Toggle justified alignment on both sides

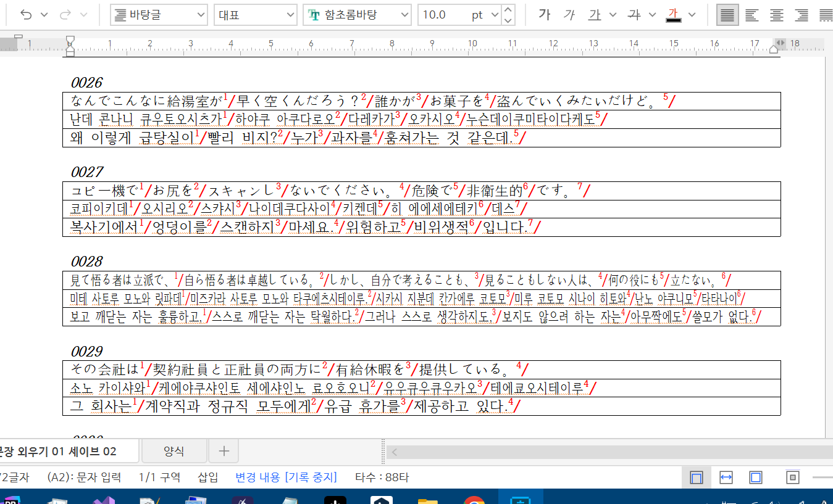pyautogui.click(x=727, y=15)
